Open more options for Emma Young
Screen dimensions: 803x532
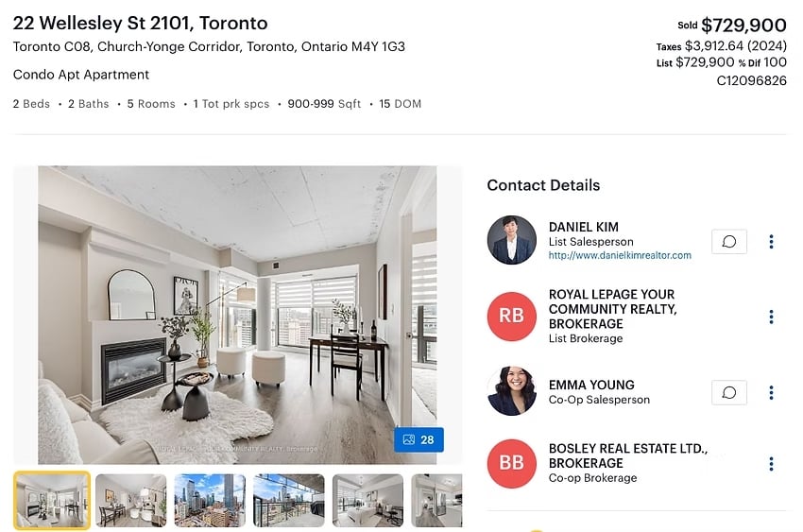pyautogui.click(x=771, y=393)
